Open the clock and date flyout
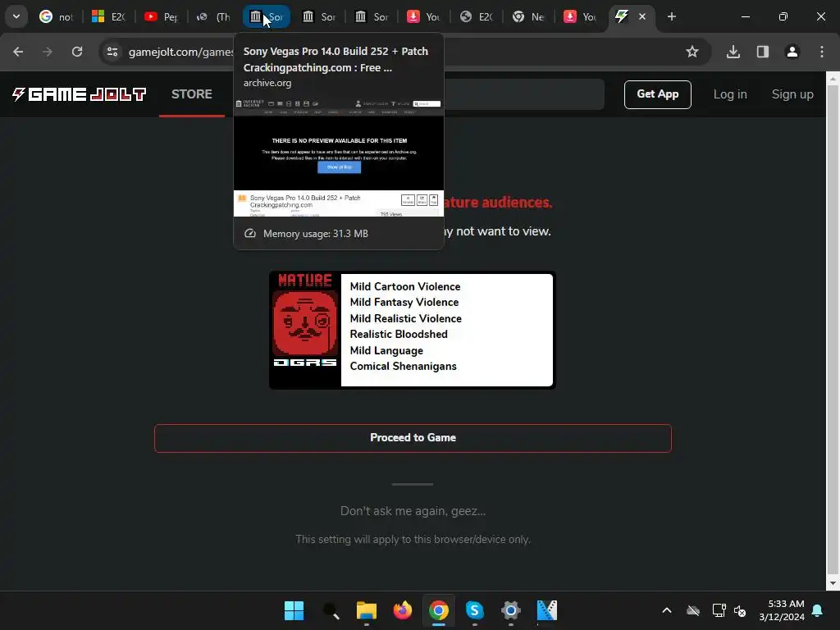840x630 pixels. point(782,610)
